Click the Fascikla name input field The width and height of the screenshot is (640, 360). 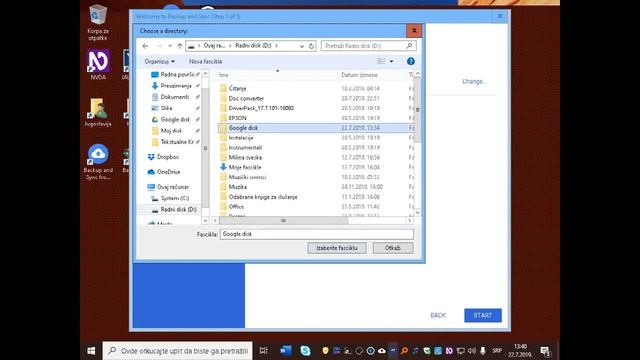(317, 234)
